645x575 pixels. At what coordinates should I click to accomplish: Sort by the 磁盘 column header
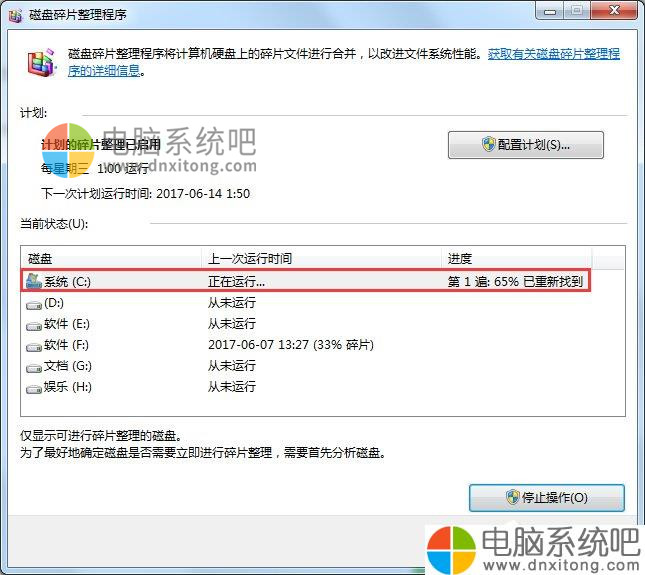tap(110, 258)
